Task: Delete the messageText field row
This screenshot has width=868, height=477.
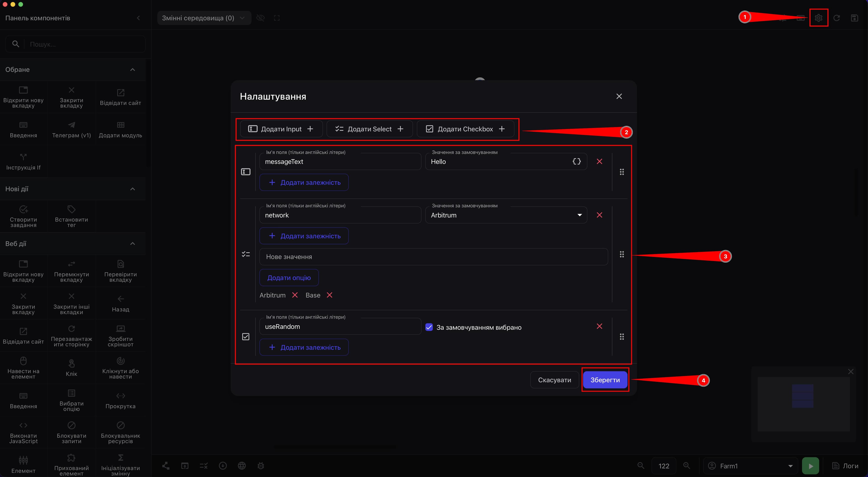Action: [x=599, y=161]
